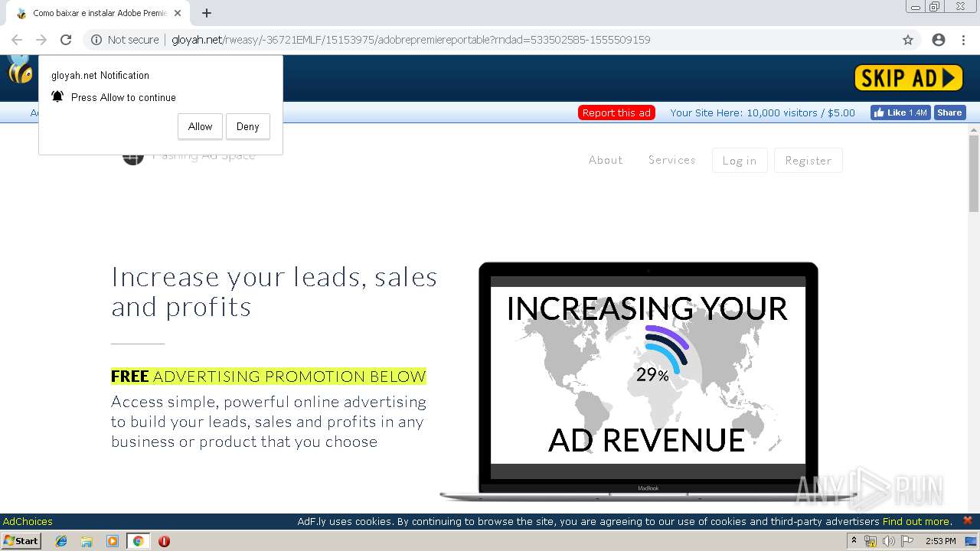
Task: Dismiss the cookie notice with the X
Action: (967, 520)
